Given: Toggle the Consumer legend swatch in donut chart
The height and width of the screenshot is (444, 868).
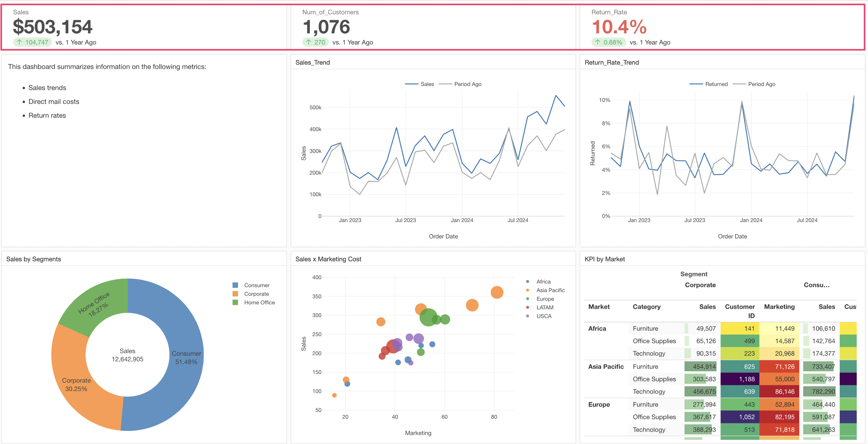Looking at the screenshot, I should [x=235, y=285].
